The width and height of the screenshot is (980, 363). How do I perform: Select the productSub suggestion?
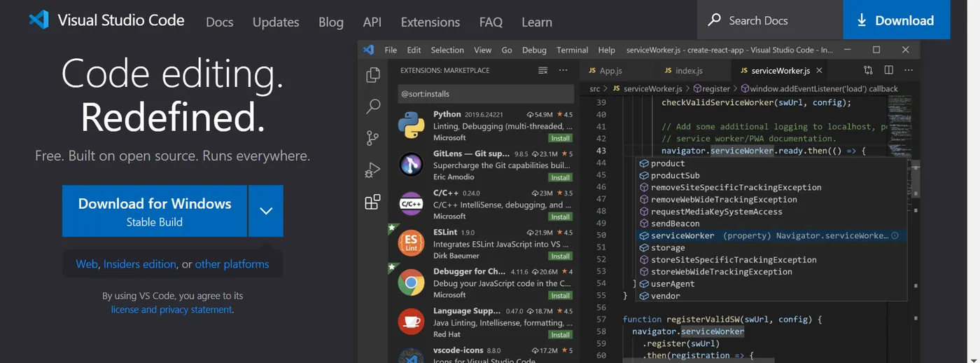click(771, 175)
